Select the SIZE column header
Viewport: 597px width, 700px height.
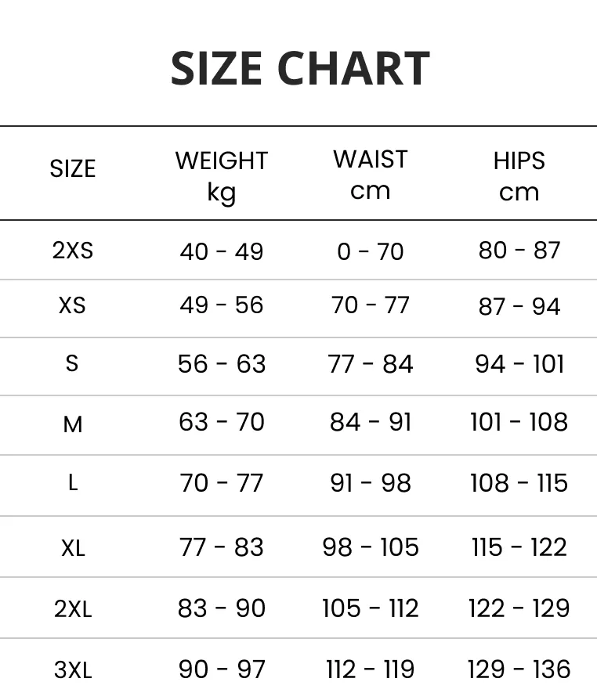72,169
